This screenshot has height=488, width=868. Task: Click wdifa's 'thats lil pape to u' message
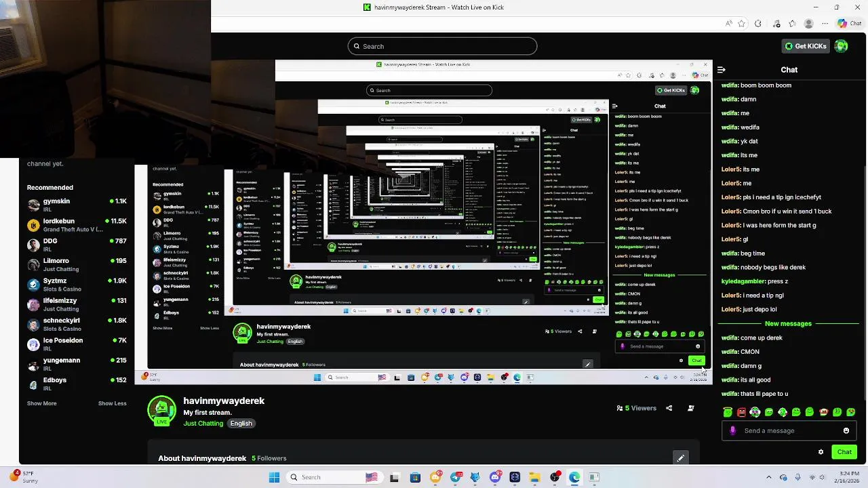pos(755,394)
